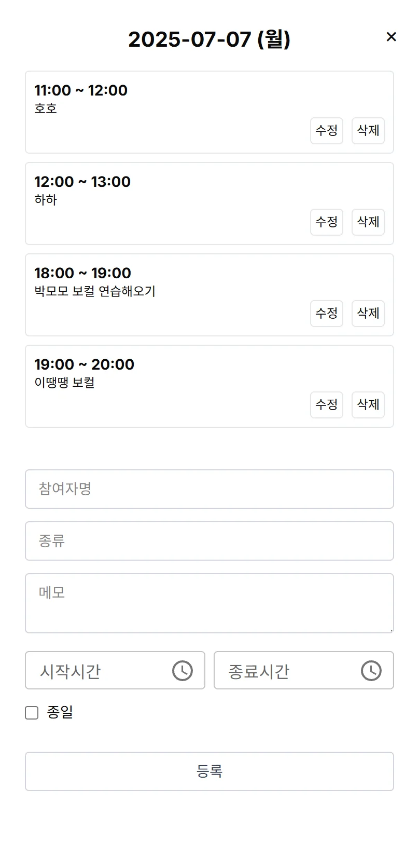419x868 pixels.
Task: Edit the 이땡땡 보컬 event
Action: 327,405
